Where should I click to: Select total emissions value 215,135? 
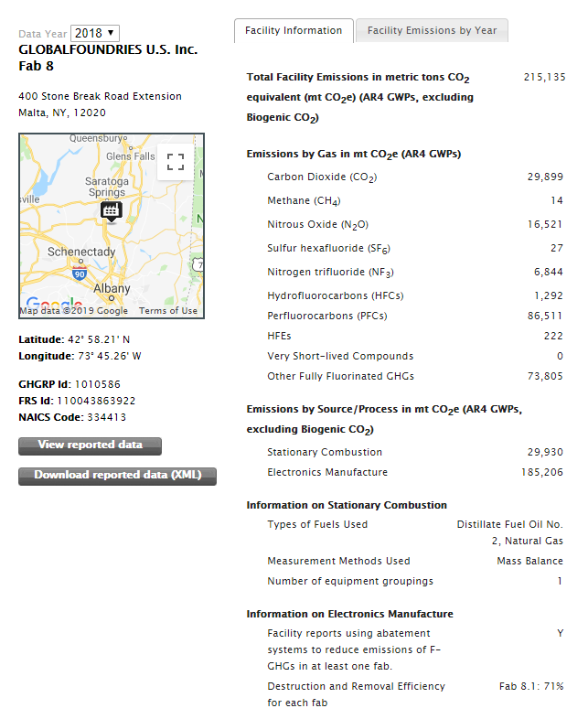(544, 77)
